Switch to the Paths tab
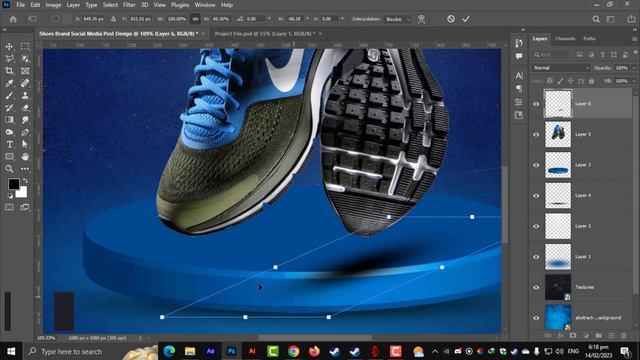The width and height of the screenshot is (640, 360). tap(589, 38)
